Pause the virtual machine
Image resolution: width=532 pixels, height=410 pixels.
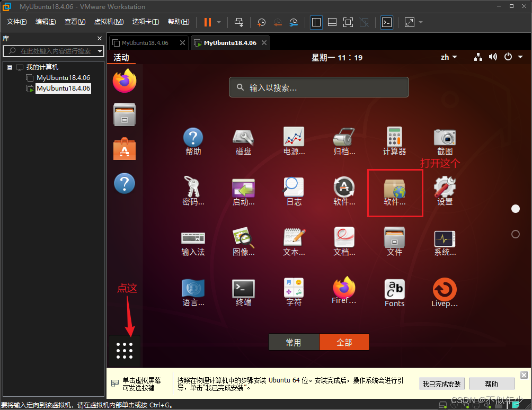208,22
